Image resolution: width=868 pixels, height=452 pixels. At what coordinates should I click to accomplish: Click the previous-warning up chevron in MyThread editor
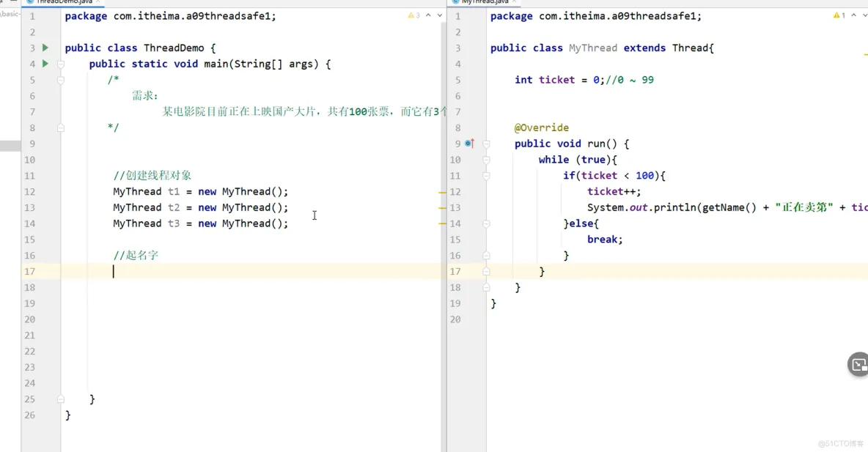[853, 15]
